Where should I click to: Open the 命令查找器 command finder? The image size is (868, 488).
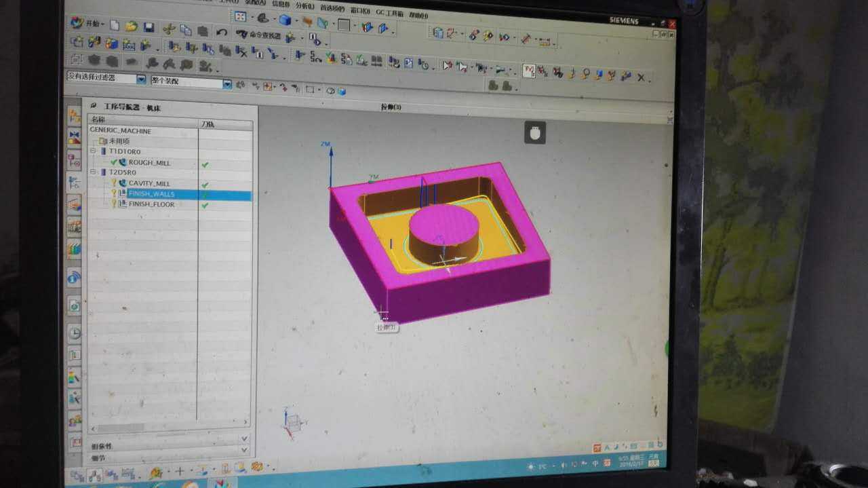258,35
